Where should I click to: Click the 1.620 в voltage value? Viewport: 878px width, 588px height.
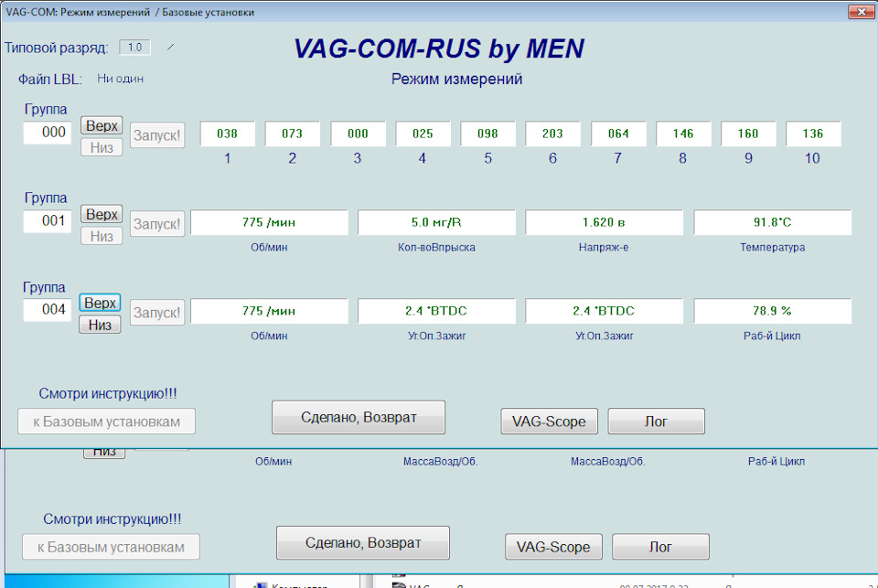(605, 222)
